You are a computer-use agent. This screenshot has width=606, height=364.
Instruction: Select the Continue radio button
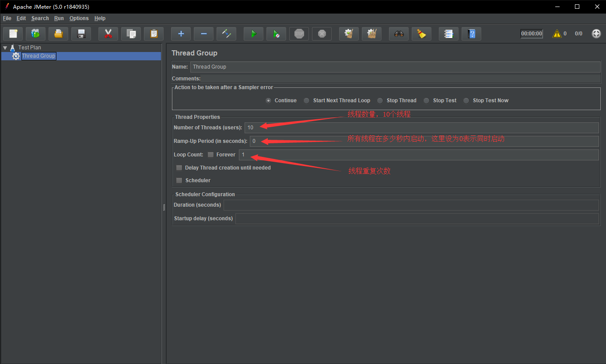[269, 101]
